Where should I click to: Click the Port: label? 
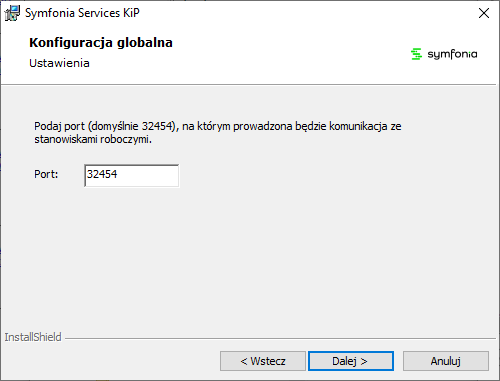pyautogui.click(x=46, y=174)
